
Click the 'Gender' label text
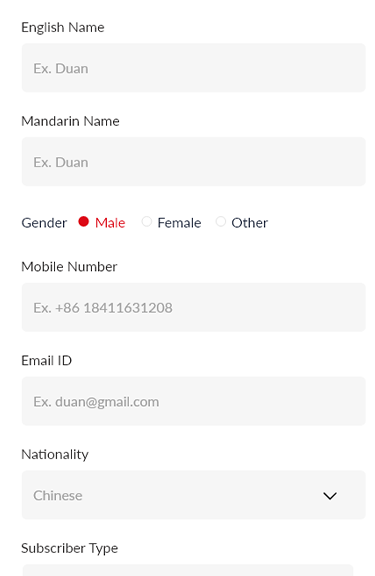pos(44,223)
